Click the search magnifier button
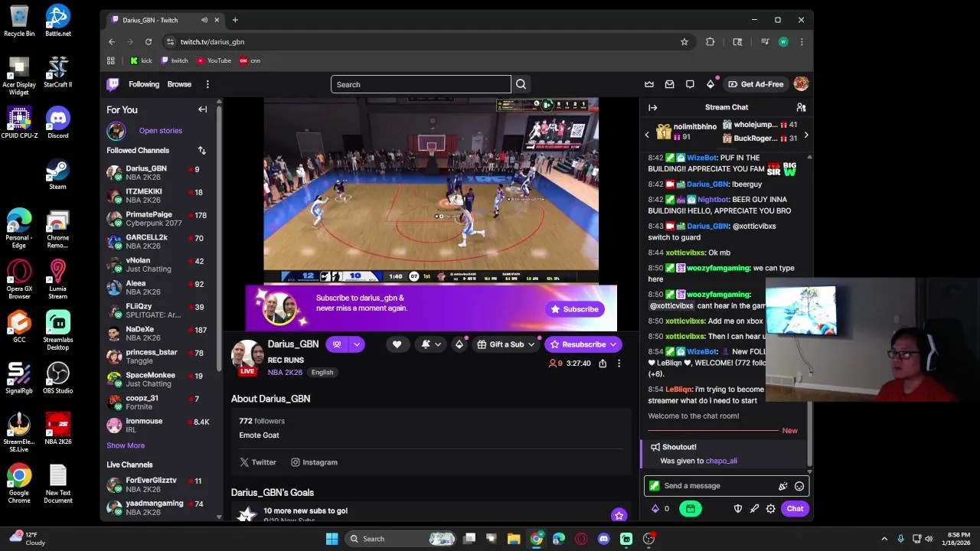This screenshot has width=980, height=551. click(521, 84)
